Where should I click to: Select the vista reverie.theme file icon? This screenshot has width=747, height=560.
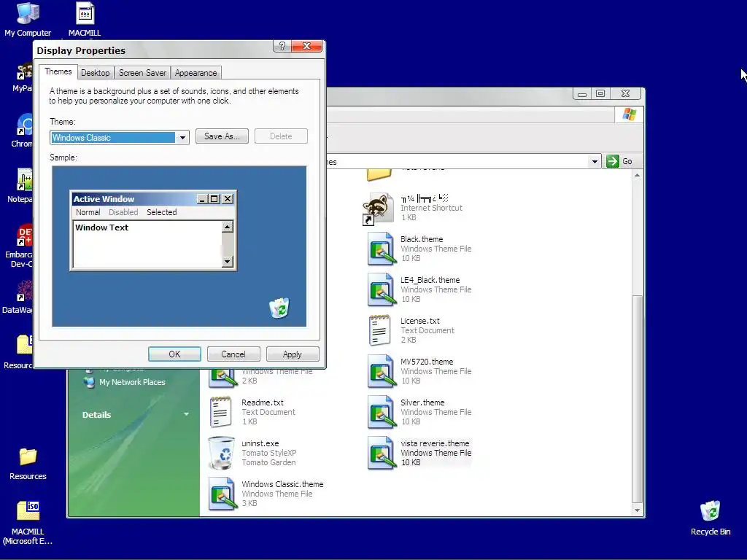click(382, 453)
